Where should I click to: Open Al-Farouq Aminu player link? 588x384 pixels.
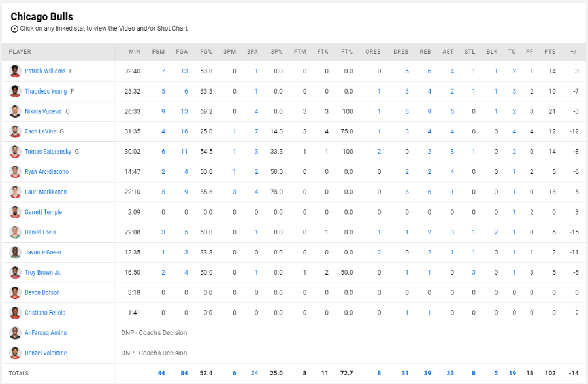click(46, 333)
